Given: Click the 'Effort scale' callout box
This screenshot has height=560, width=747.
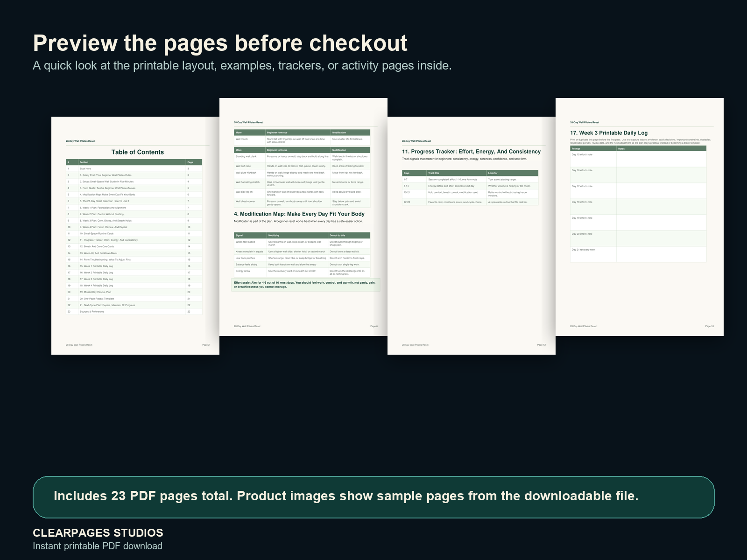Looking at the screenshot, I should 306,285.
